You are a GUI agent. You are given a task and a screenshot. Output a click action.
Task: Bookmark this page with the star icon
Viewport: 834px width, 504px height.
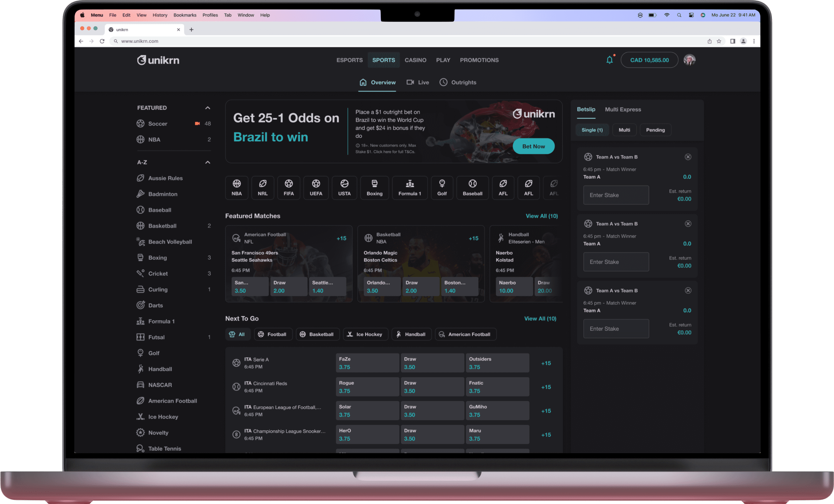[719, 41]
